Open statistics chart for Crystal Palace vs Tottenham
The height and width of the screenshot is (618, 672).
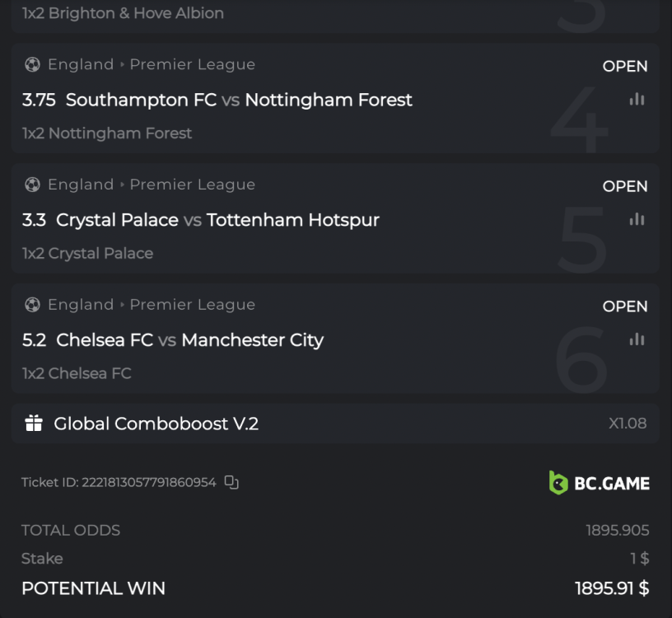tap(636, 218)
